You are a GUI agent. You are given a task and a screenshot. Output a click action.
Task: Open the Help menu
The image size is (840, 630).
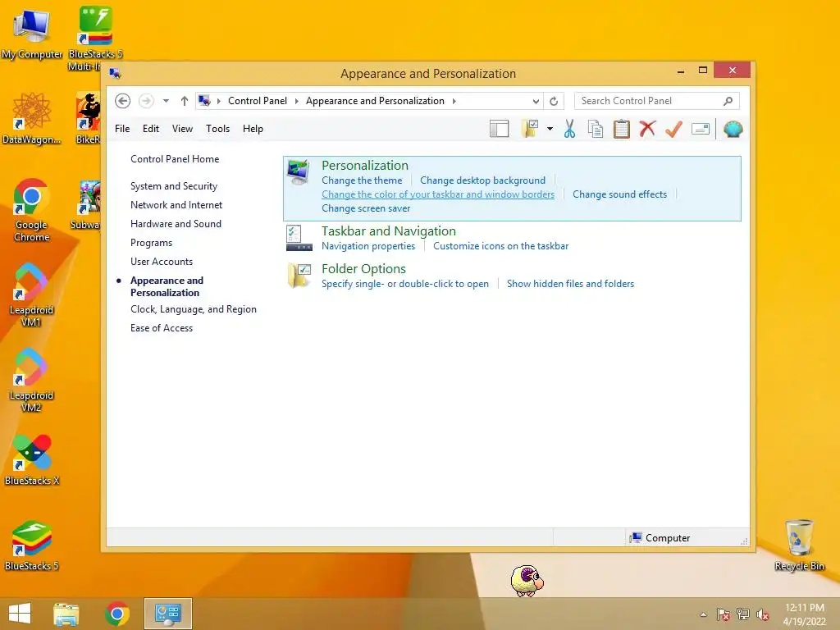click(253, 129)
